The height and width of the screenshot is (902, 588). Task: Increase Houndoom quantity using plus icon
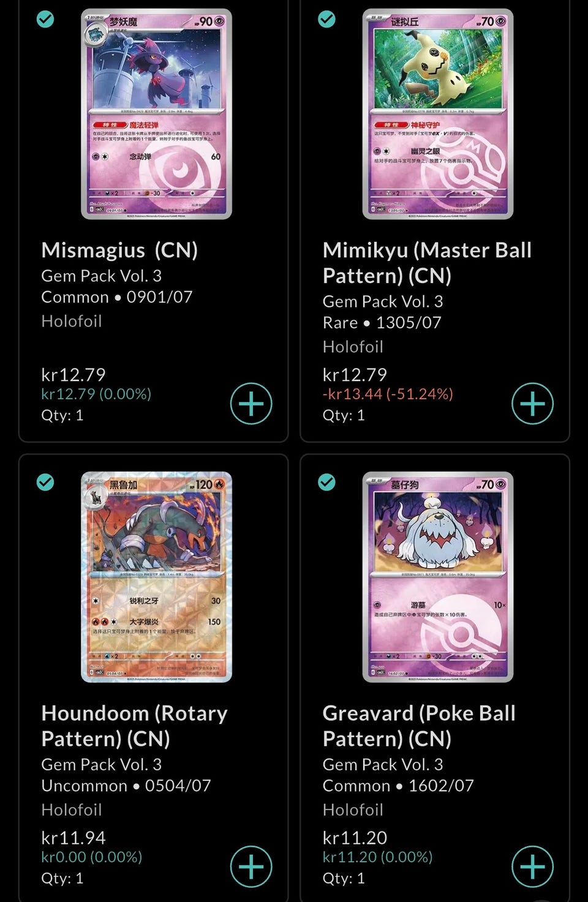[x=251, y=866]
